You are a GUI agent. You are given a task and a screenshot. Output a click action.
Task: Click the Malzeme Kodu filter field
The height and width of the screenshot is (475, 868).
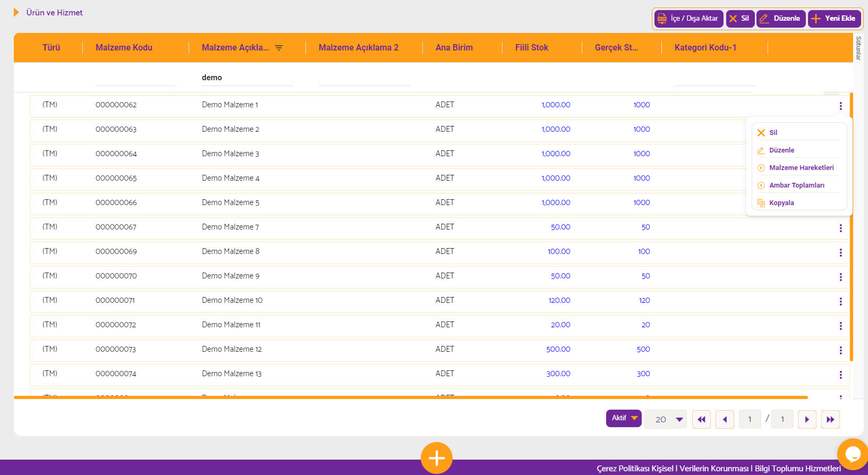point(135,78)
